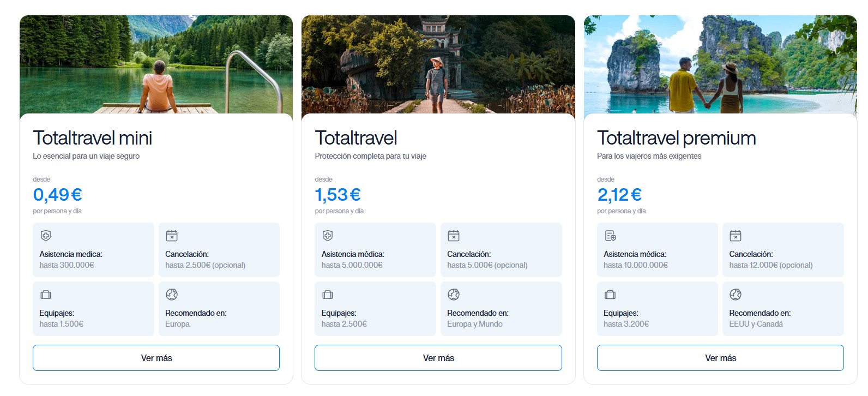
Task: Click the Totaltravel mini heading
Action: click(92, 138)
